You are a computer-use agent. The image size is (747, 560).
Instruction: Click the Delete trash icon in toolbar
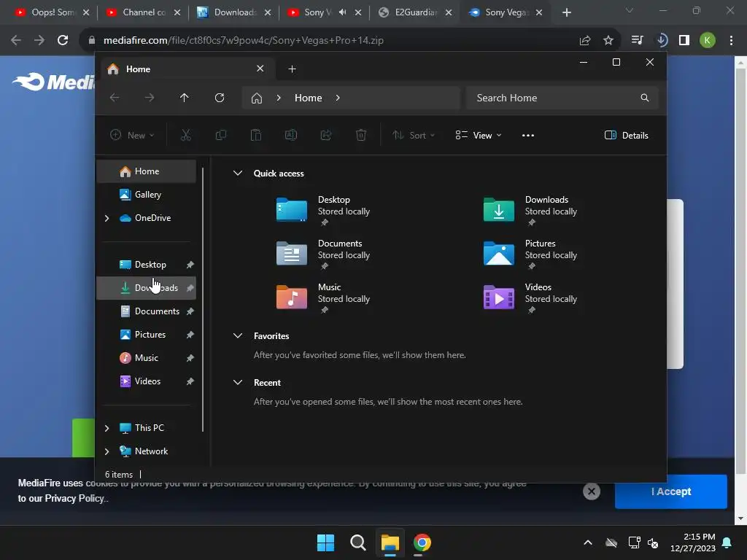(361, 135)
